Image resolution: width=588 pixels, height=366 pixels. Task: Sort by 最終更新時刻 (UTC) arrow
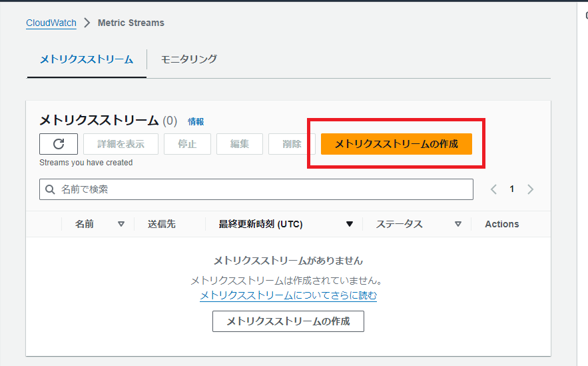349,224
